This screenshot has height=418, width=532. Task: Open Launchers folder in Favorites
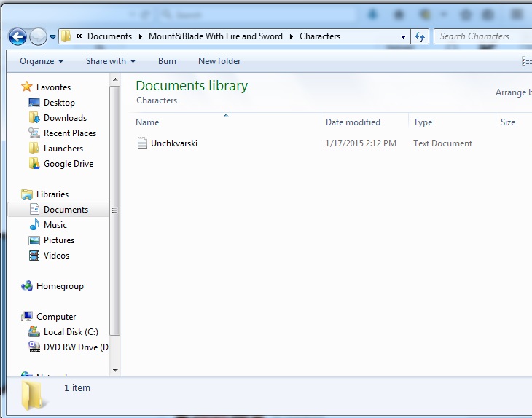[63, 148]
